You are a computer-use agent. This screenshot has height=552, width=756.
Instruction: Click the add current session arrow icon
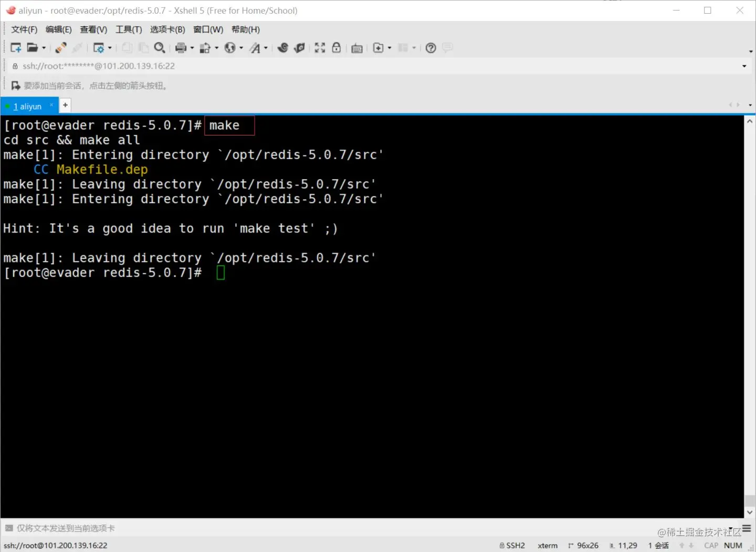[x=16, y=86]
